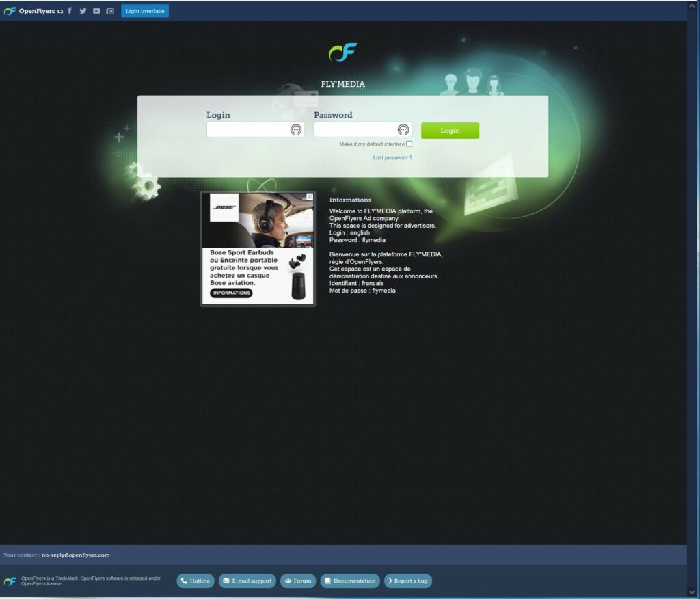Open the OpenFlyers Twitter icon
The height and width of the screenshot is (599, 700).
coord(83,11)
